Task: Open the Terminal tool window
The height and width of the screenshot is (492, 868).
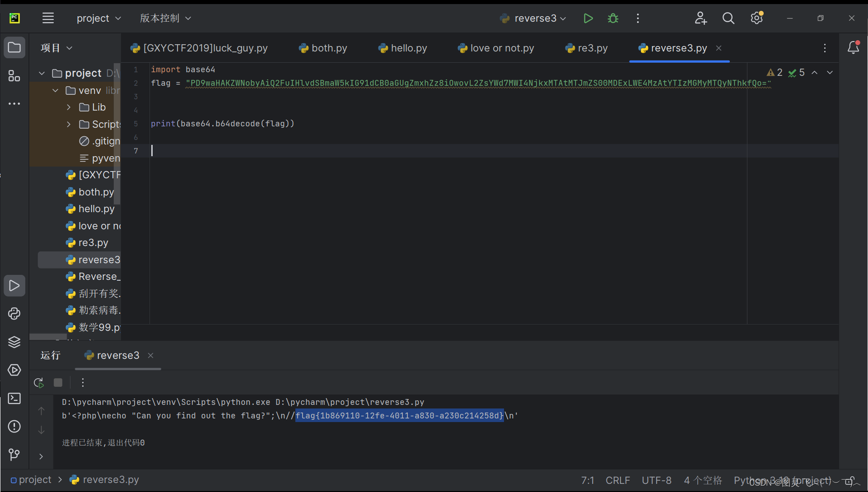Action: coord(14,399)
